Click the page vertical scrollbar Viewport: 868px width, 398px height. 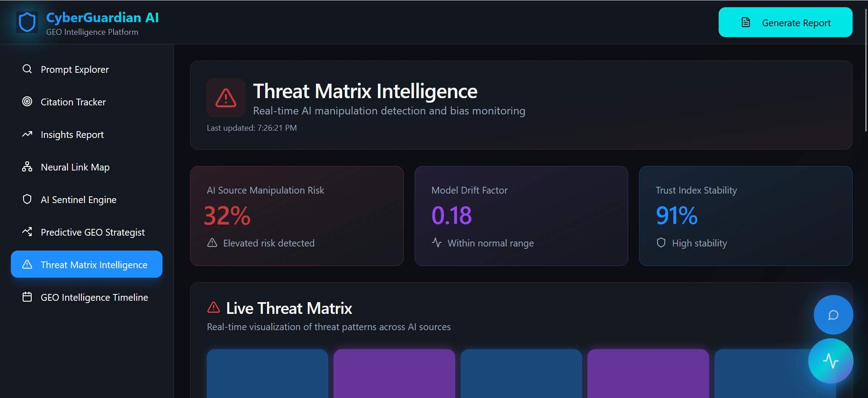(865, 70)
